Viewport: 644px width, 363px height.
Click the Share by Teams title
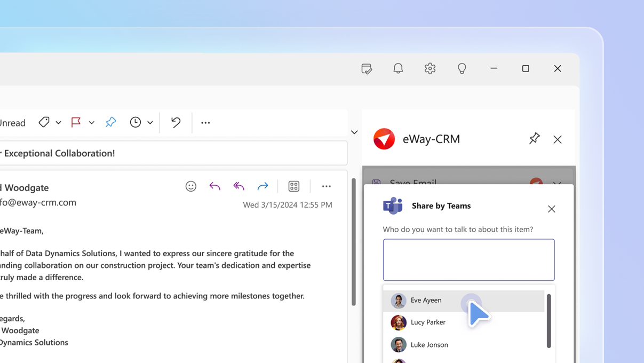441,206
